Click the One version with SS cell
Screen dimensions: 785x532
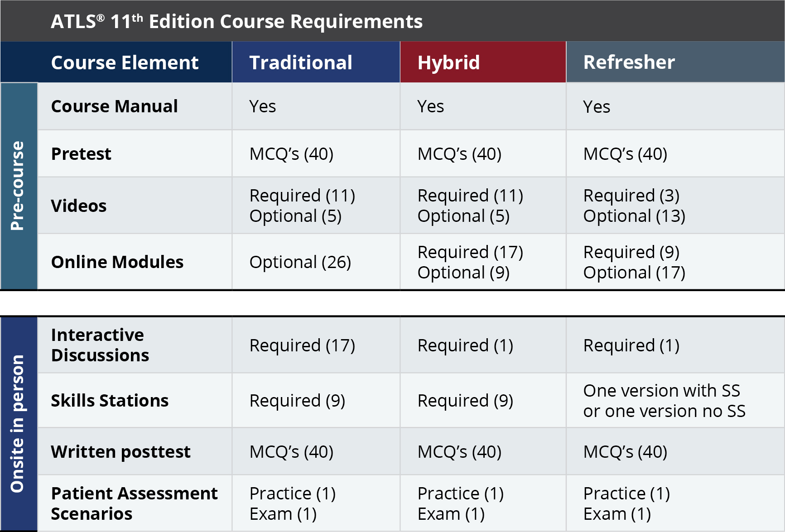[664, 401]
